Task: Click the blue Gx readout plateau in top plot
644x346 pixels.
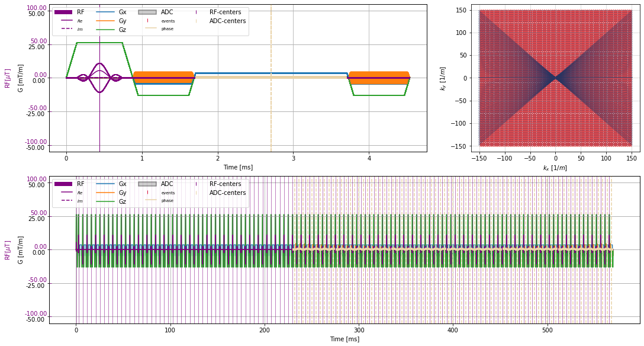Action: (x=271, y=73)
